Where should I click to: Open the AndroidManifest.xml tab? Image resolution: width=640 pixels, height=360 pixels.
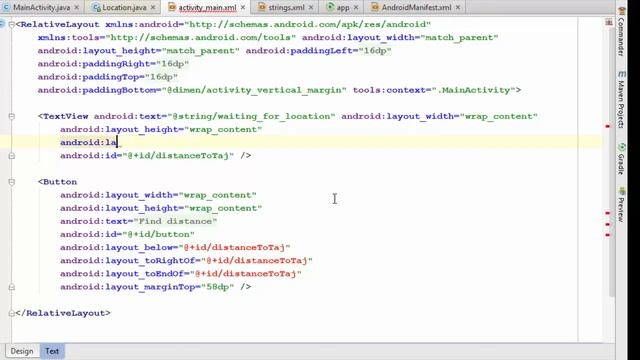416,7
